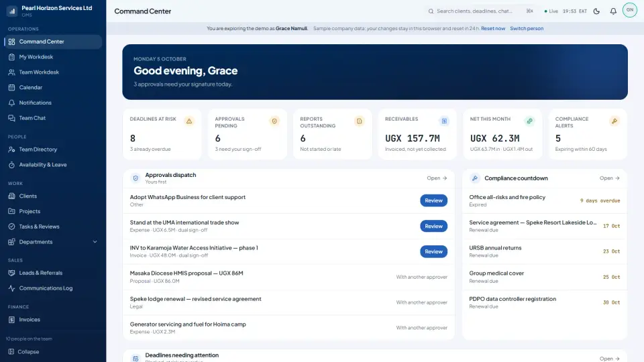Select PDPO data controller registration
This screenshot has width=644, height=362.
click(x=545, y=302)
